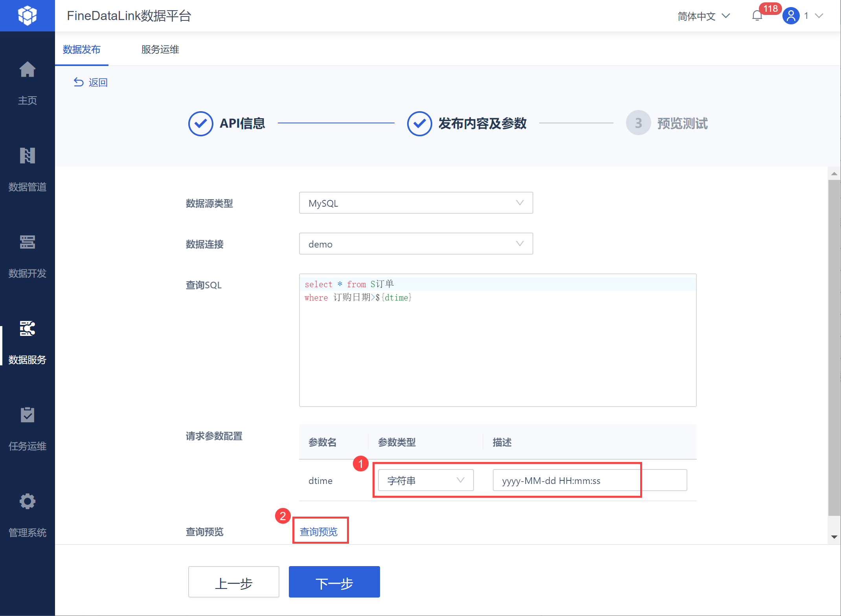
Task: Click the FineDataLink logo icon
Action: (x=27, y=16)
